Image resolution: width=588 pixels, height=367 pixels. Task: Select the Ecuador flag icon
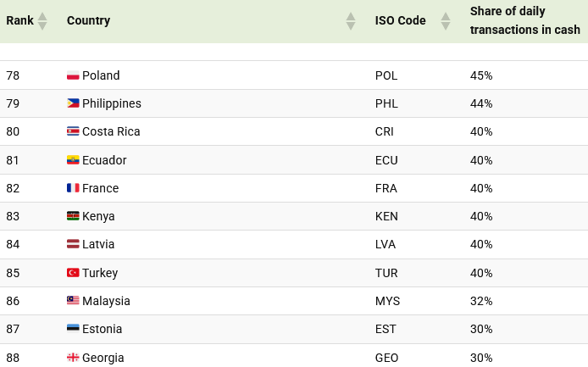[x=73, y=160]
